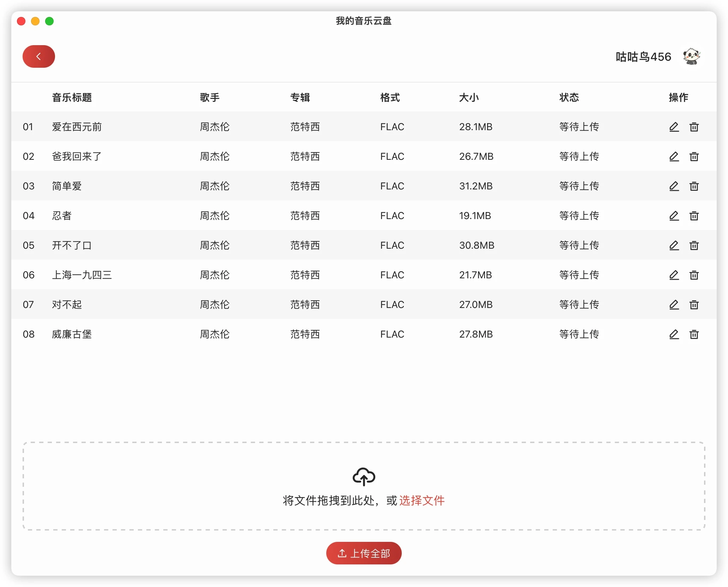Open the panda user avatar

tap(691, 56)
